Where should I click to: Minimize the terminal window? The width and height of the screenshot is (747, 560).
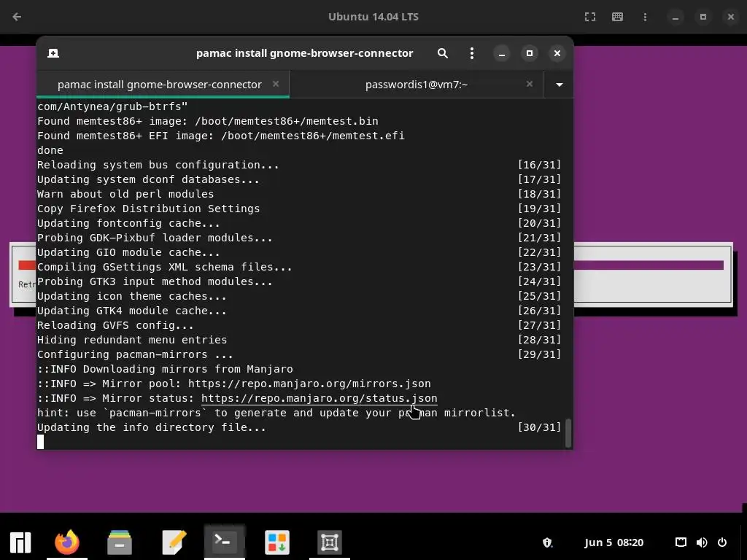tap(501, 53)
